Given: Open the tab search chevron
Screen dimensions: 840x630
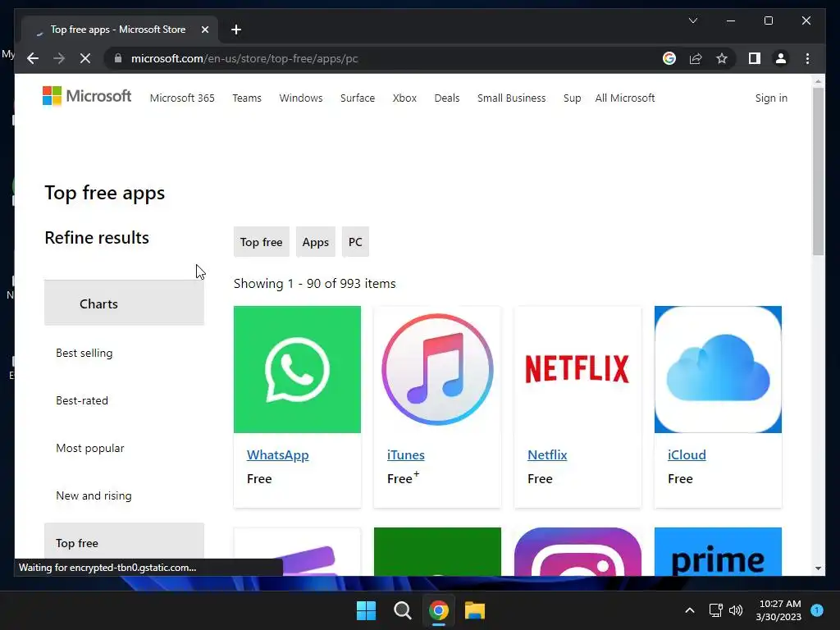Looking at the screenshot, I should [x=692, y=21].
